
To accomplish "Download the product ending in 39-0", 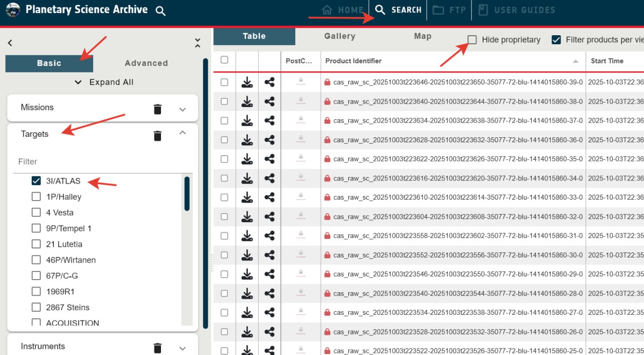I will tap(247, 82).
